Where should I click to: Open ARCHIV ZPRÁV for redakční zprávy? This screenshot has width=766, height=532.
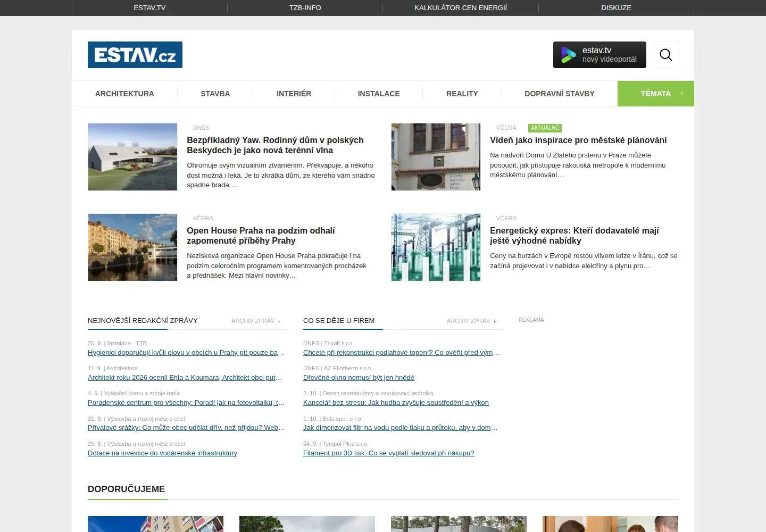(256, 321)
